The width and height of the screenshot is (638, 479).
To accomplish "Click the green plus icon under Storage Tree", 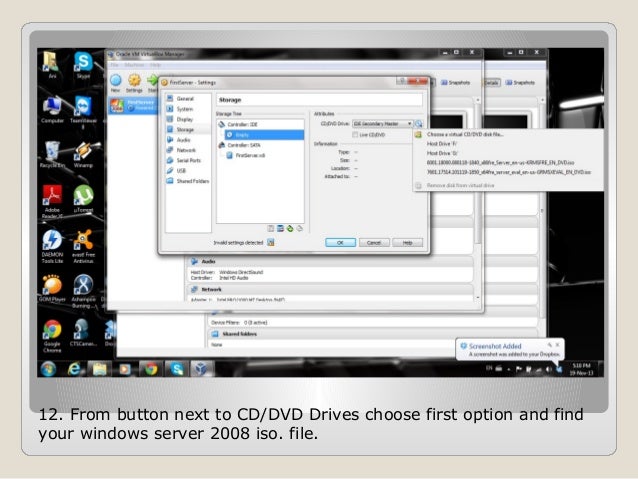I will point(290,229).
